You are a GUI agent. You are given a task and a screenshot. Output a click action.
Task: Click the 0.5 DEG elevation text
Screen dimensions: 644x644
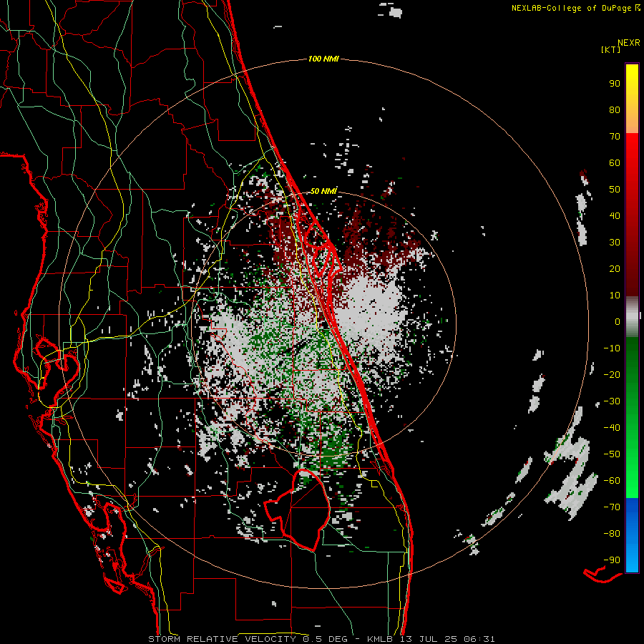[x=326, y=639]
